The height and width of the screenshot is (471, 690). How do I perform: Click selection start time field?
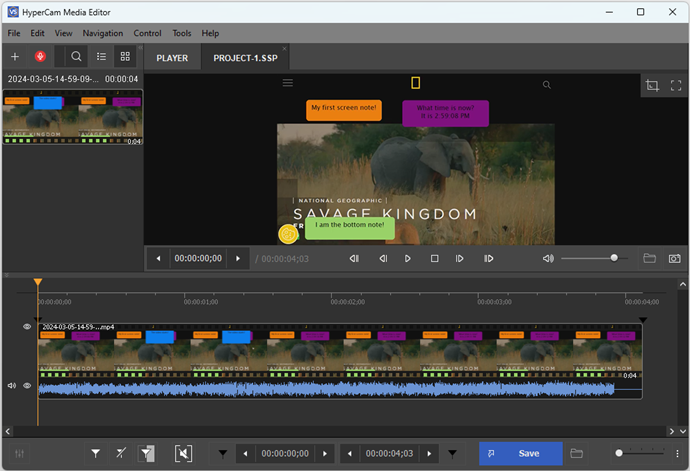[x=285, y=453]
